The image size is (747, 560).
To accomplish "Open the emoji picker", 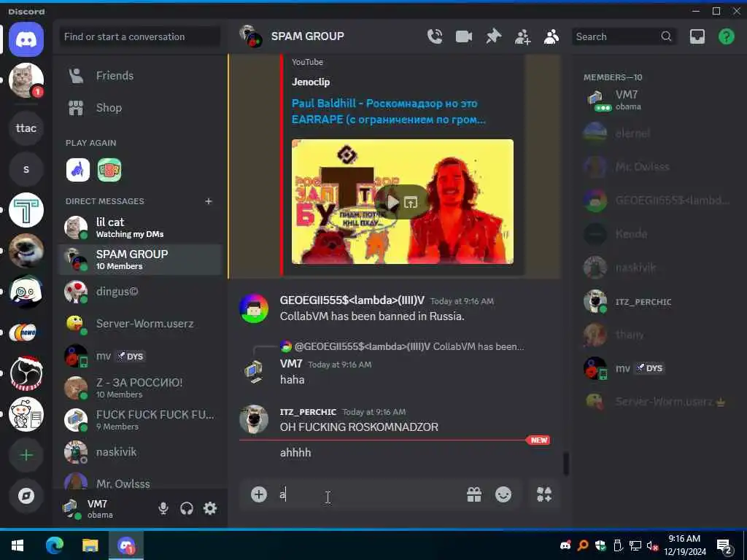I will click(x=503, y=495).
